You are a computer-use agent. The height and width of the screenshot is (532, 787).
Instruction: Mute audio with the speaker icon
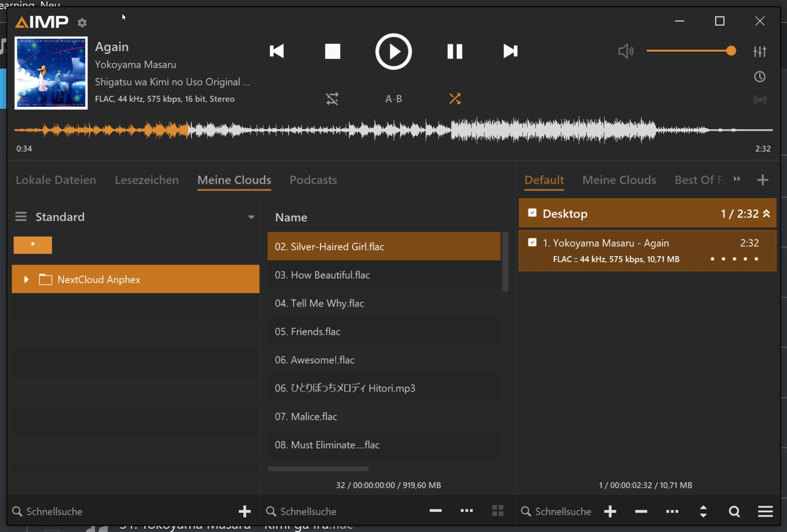click(626, 51)
